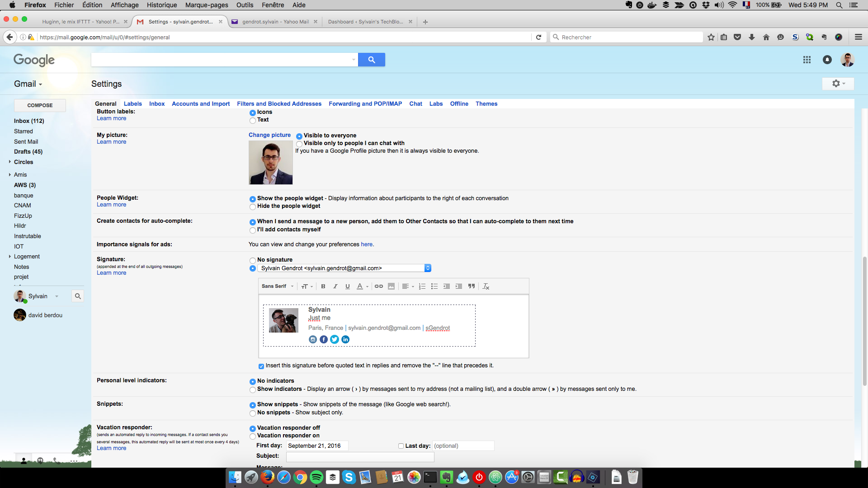Switch to Themes settings tab

click(x=486, y=104)
